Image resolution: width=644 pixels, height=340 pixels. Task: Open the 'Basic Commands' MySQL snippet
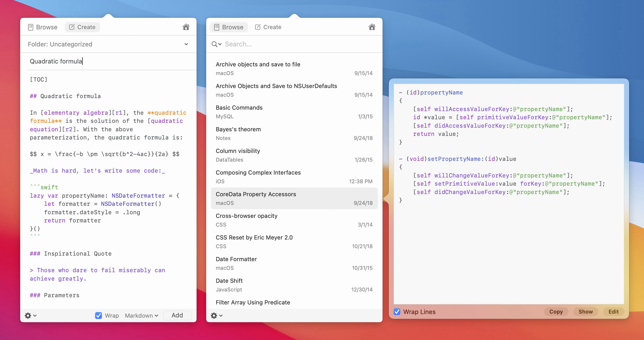pyautogui.click(x=294, y=112)
